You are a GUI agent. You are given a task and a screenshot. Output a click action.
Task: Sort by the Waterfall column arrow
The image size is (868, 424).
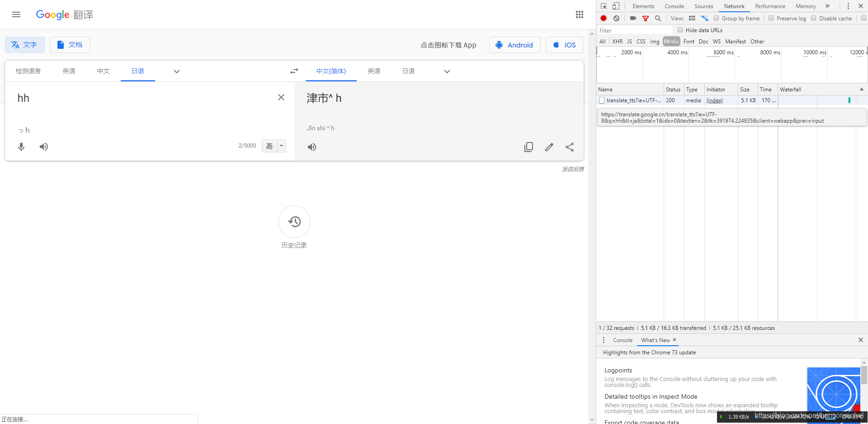[862, 89]
